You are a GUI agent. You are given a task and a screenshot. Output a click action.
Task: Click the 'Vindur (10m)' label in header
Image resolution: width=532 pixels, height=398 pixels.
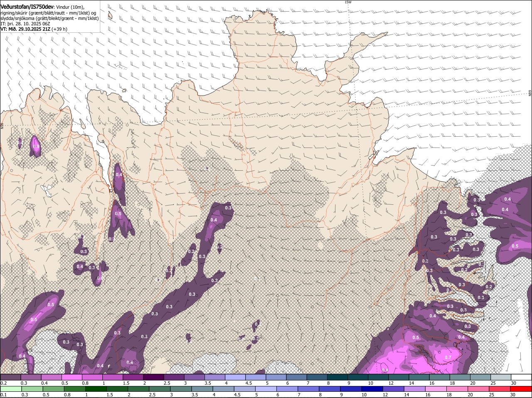coord(70,7)
